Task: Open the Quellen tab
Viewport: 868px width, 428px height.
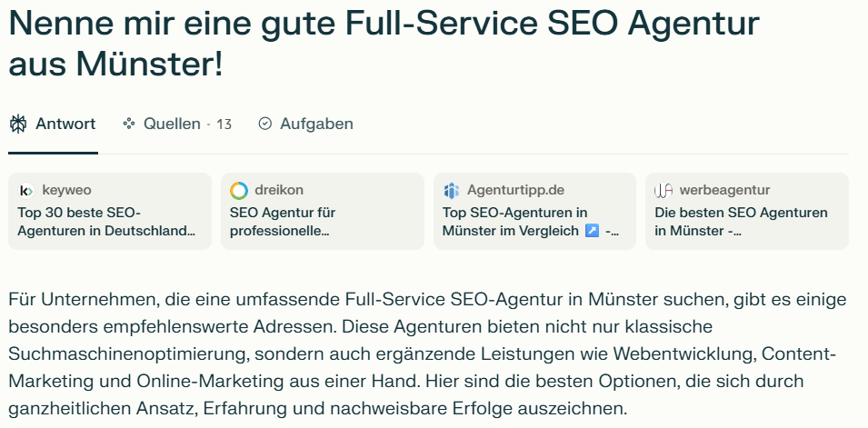Action: click(177, 124)
